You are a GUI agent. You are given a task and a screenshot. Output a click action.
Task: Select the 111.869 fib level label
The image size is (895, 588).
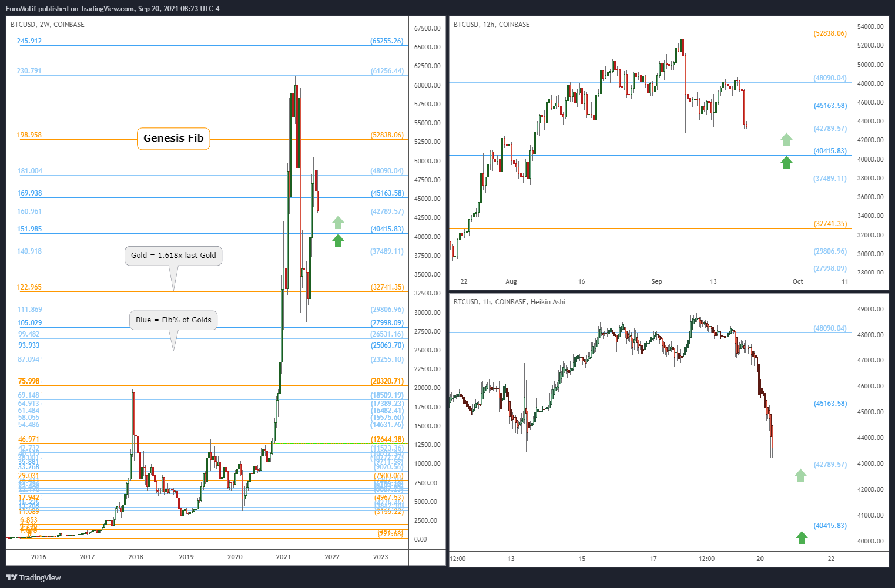30,310
